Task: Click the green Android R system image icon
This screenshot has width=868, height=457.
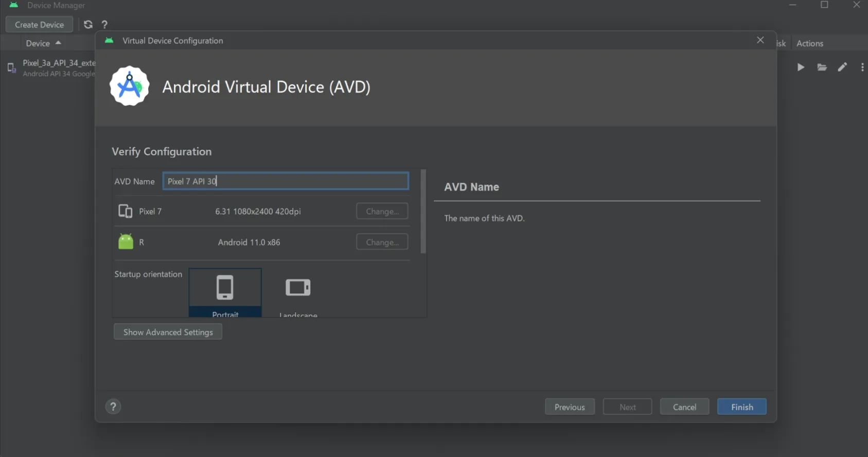Action: pos(126,241)
